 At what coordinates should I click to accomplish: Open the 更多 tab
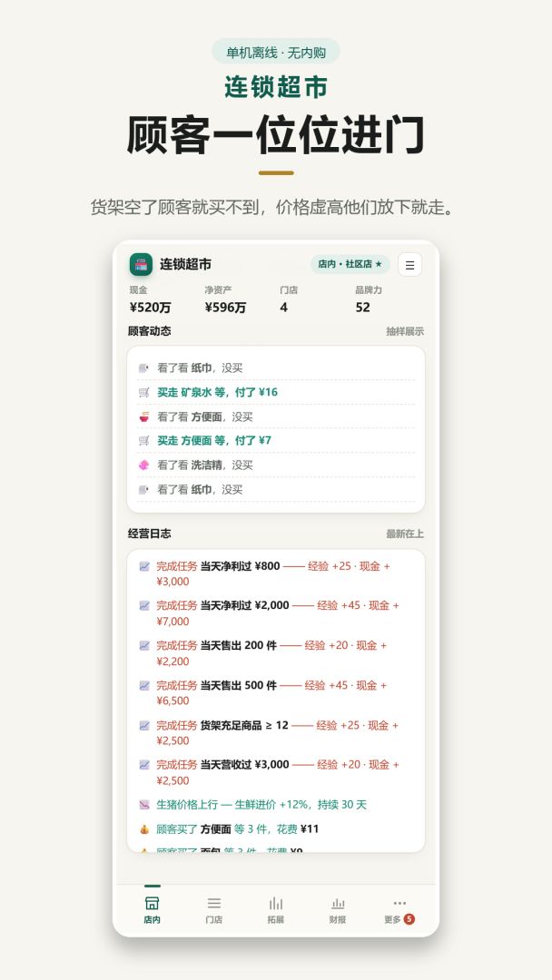(399, 910)
